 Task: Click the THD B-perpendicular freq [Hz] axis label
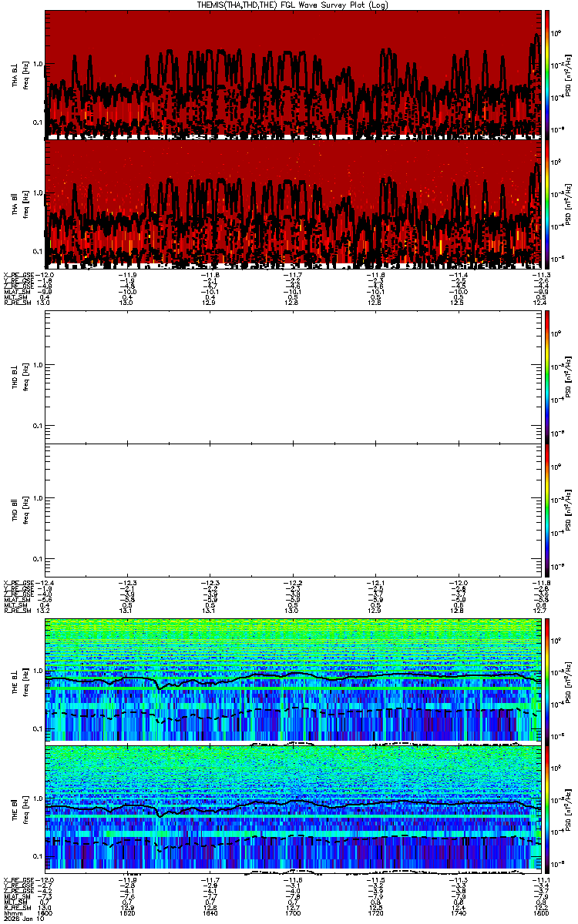pos(25,378)
